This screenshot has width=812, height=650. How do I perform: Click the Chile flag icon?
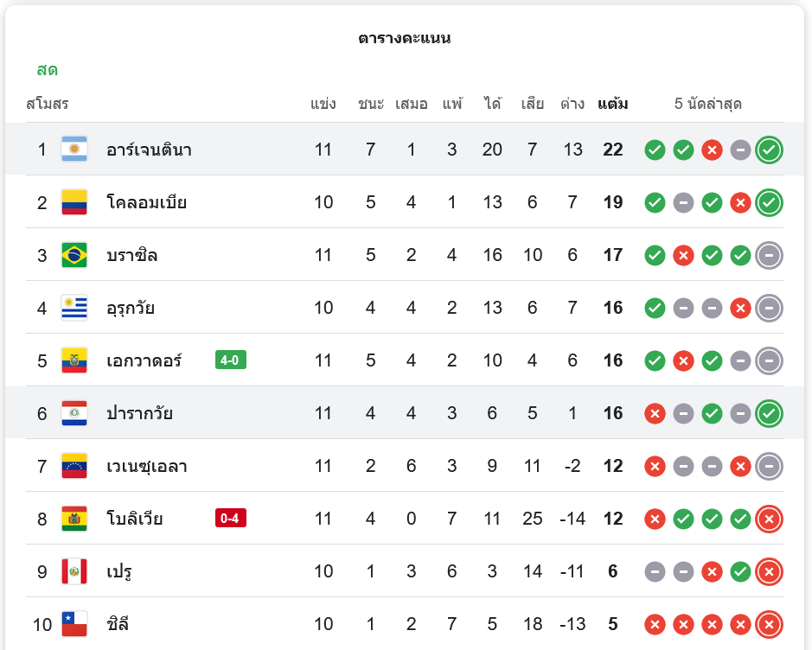coord(74,624)
